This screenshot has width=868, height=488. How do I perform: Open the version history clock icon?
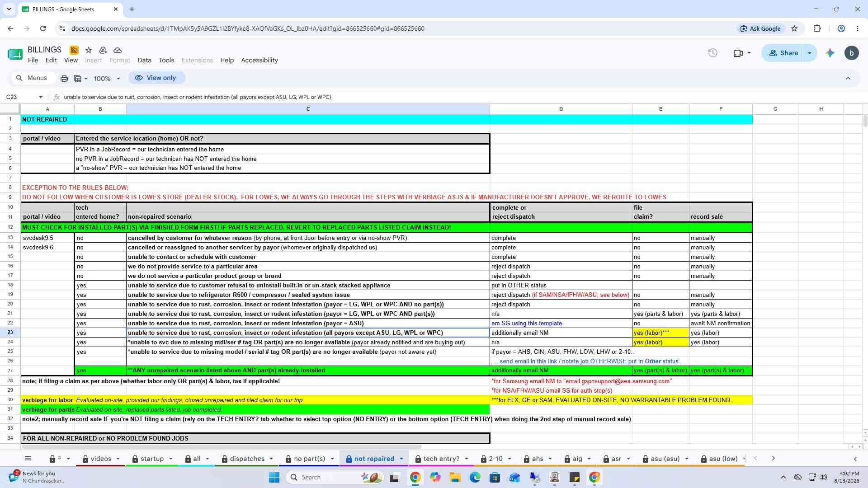pos(713,53)
